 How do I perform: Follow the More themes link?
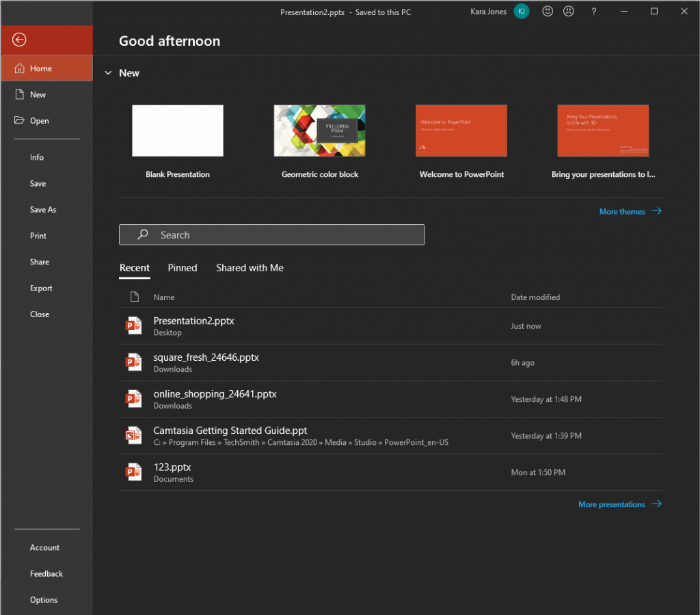622,212
